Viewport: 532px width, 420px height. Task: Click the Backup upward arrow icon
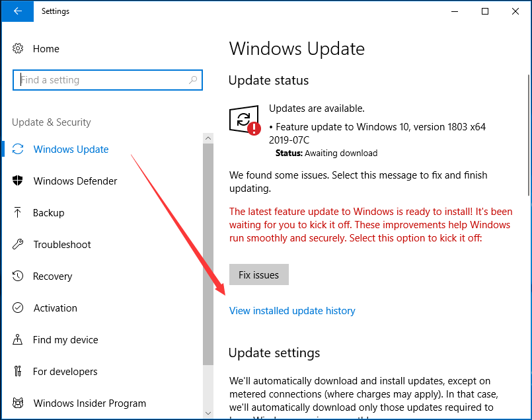click(18, 212)
